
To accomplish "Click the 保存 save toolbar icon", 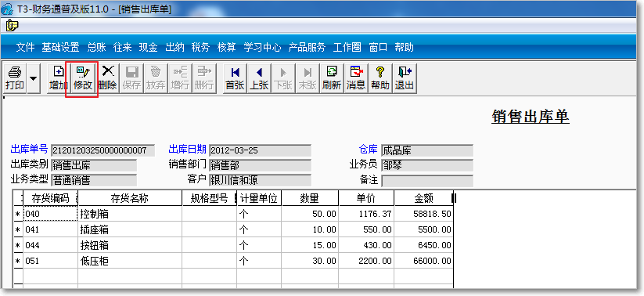I will tap(131, 78).
